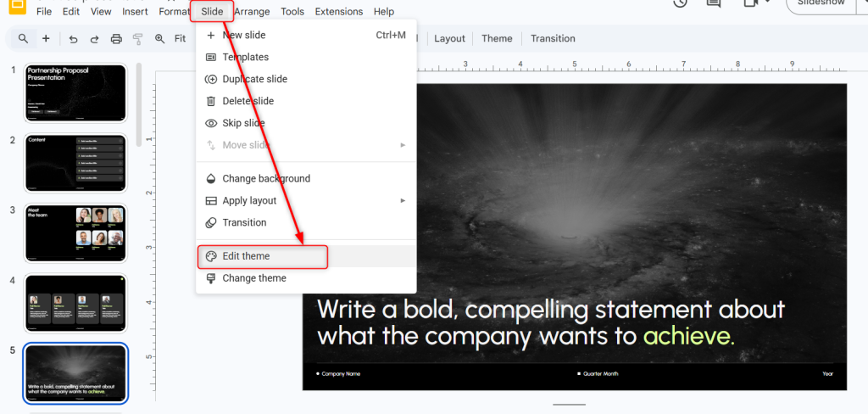Click the Quarter Month footer text

pos(601,374)
